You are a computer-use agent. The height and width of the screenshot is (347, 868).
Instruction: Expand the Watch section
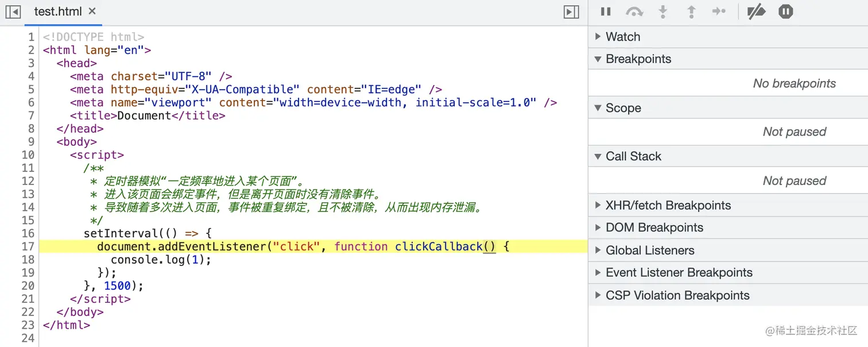point(728,37)
